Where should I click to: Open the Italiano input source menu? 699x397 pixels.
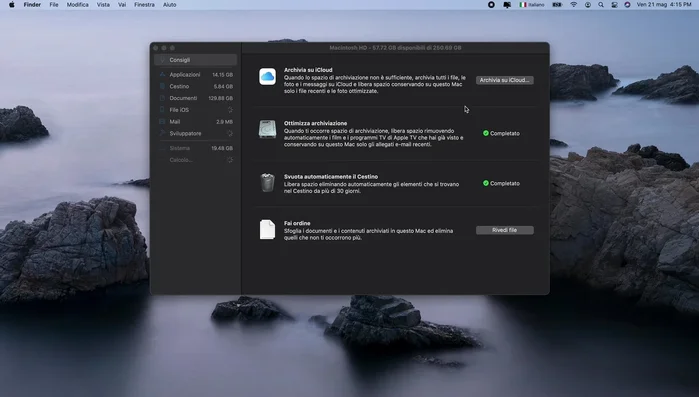[x=532, y=4]
